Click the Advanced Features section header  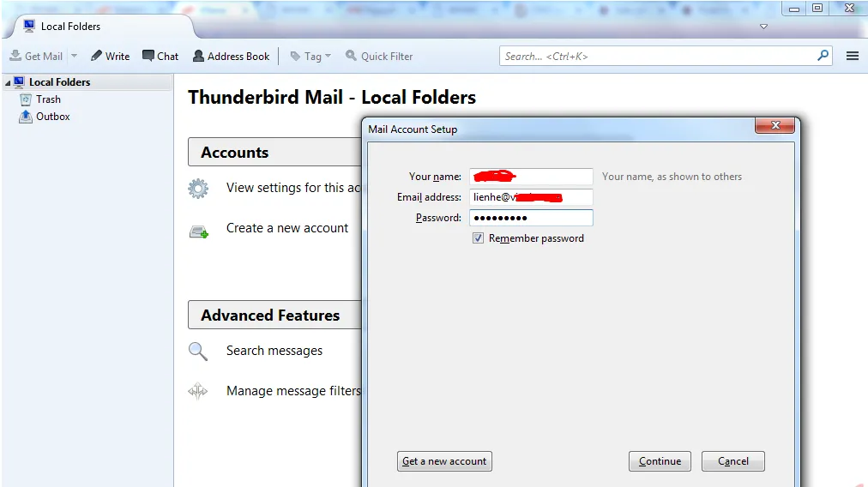[274, 315]
